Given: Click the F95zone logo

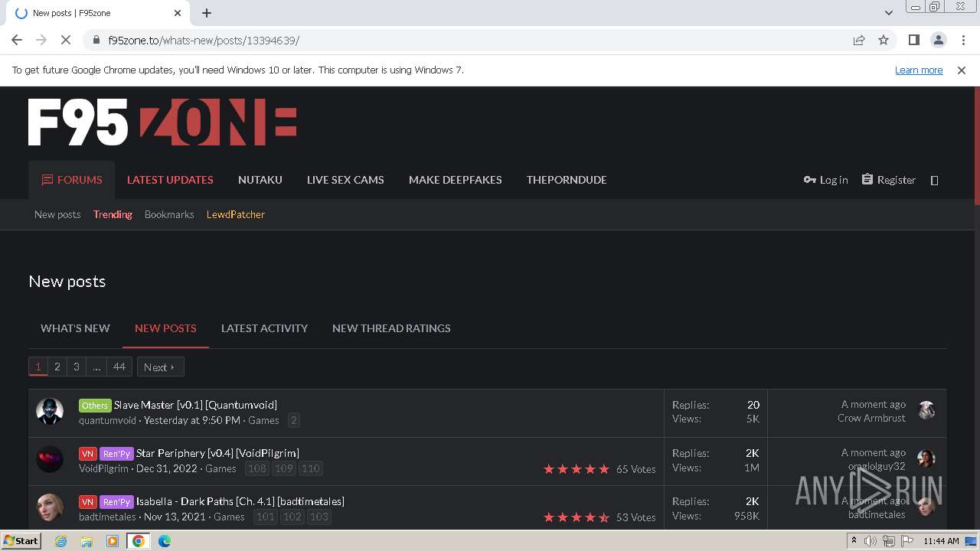Looking at the screenshot, I should click(162, 122).
